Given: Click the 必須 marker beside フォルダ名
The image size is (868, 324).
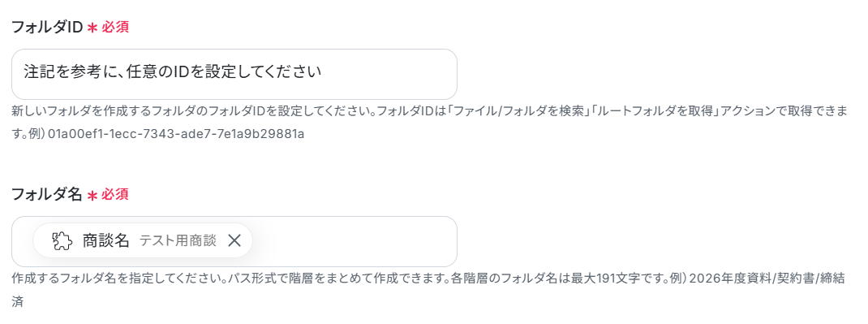Looking at the screenshot, I should [115, 195].
